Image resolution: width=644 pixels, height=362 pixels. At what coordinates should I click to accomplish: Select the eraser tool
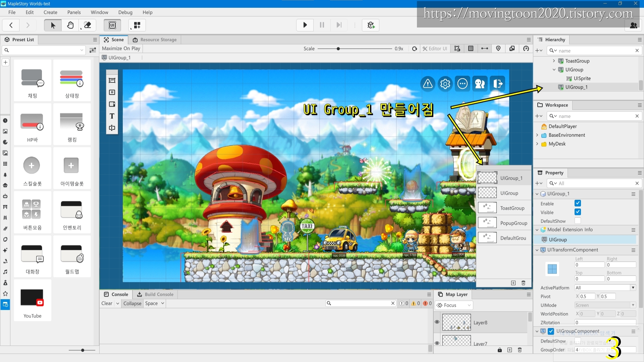point(88,25)
